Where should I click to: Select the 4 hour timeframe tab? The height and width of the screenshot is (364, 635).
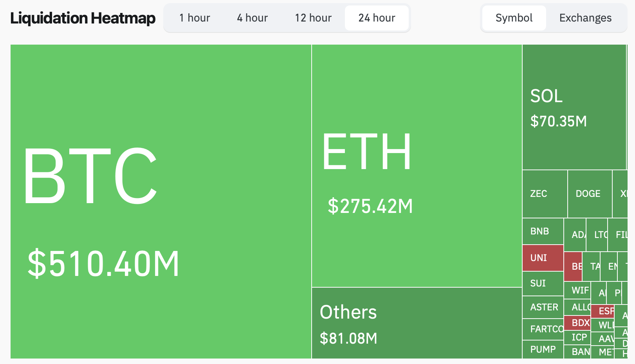(252, 18)
